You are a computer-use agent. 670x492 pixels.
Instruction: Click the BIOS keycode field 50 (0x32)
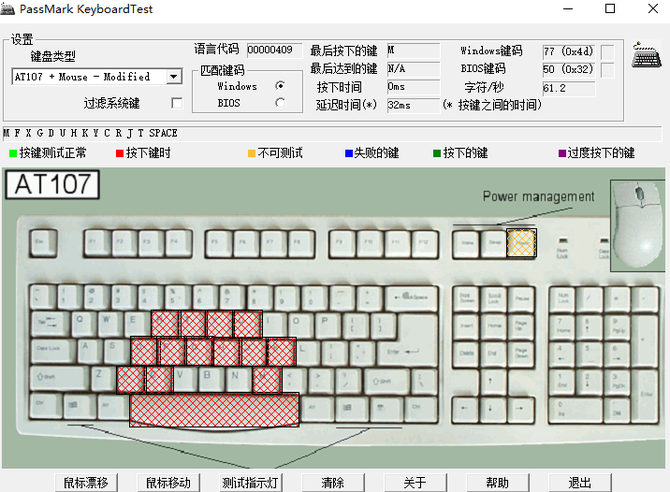click(569, 70)
